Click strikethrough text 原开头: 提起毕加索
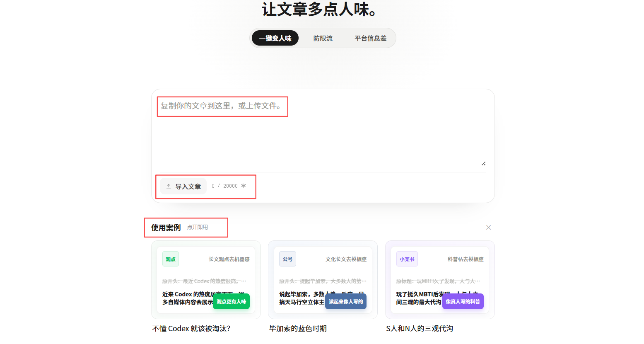This screenshot has height=344, width=644. click(x=323, y=281)
